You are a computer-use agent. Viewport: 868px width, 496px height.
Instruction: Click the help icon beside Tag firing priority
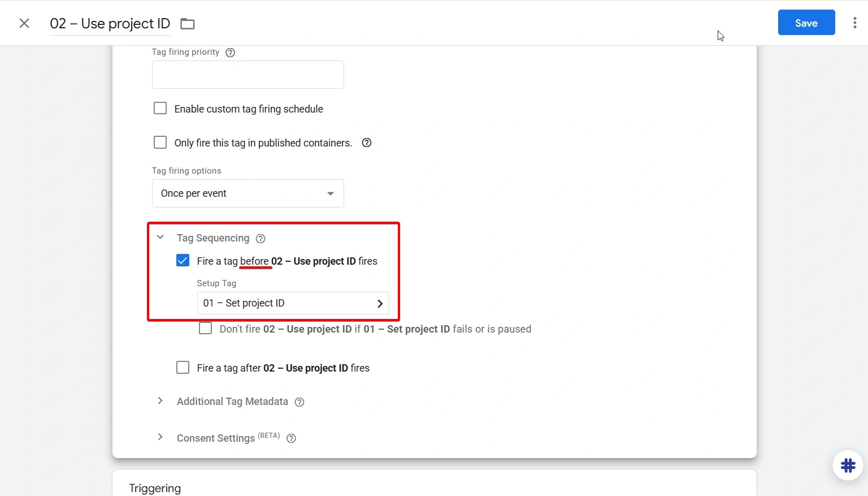point(230,53)
